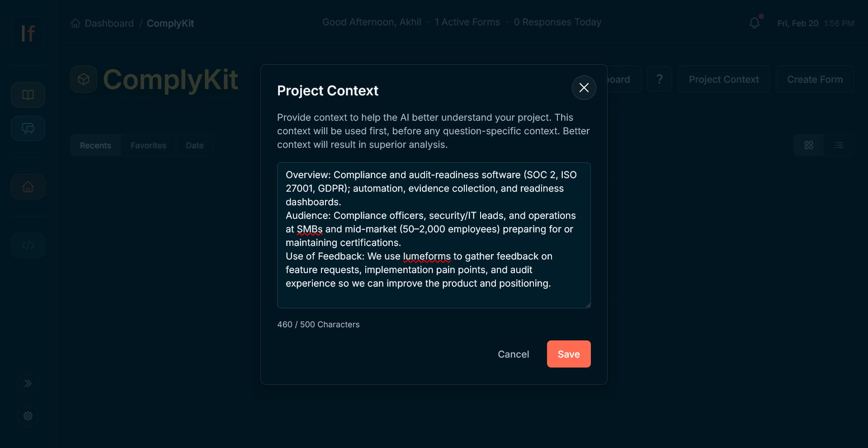Open the Date sorting option
Viewport: 868px width, 448px height.
[x=194, y=145]
